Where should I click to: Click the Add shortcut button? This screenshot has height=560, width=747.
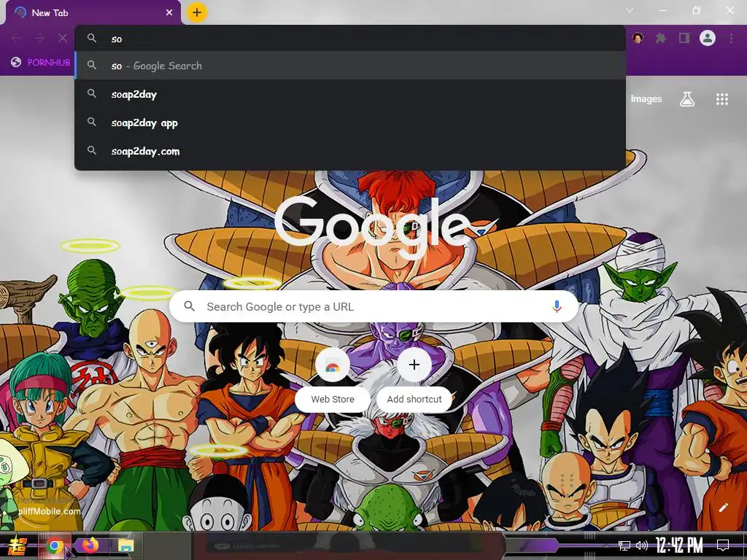pyautogui.click(x=414, y=379)
